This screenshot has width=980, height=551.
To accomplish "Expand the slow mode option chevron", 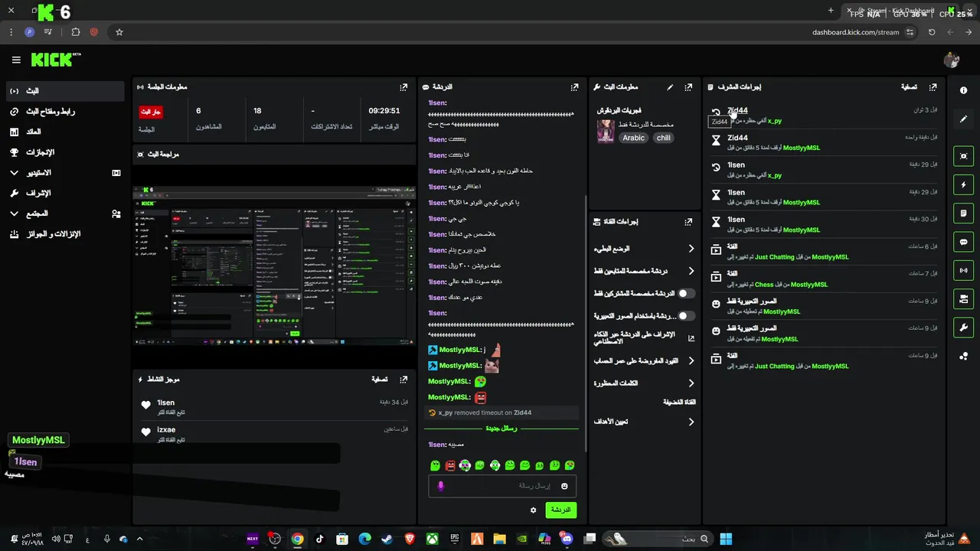I will pyautogui.click(x=691, y=249).
